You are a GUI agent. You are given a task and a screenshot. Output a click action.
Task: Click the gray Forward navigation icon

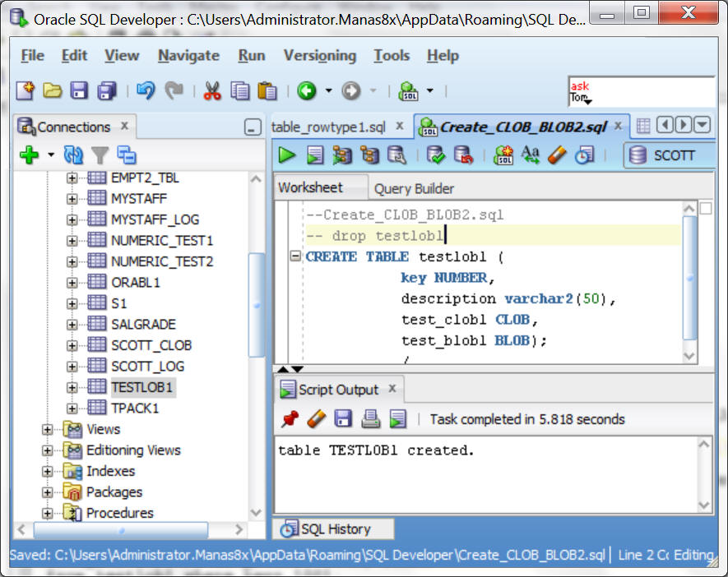point(351,91)
